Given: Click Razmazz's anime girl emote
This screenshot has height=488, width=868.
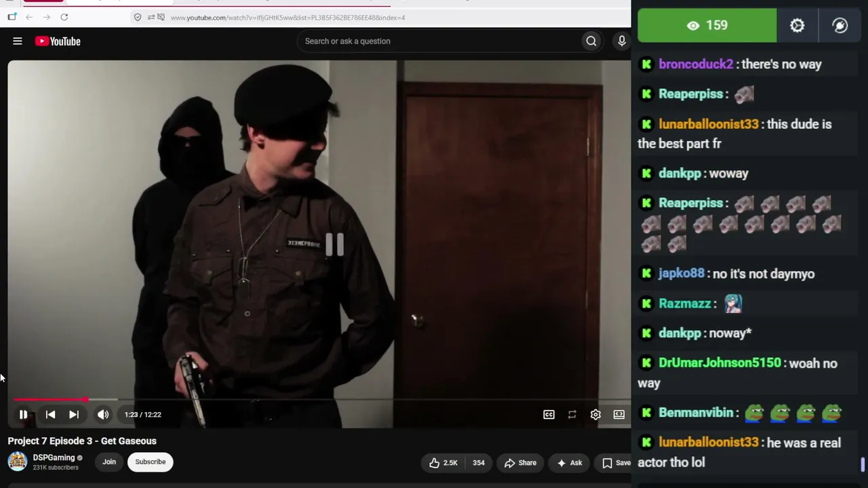Looking at the screenshot, I should (733, 304).
